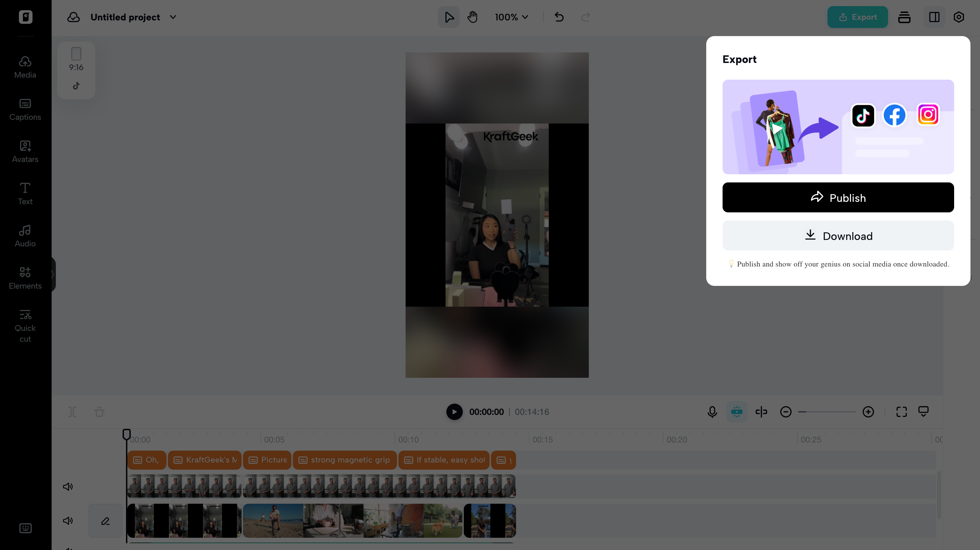Click the undo arrow
The image size is (980, 550).
pyautogui.click(x=558, y=17)
